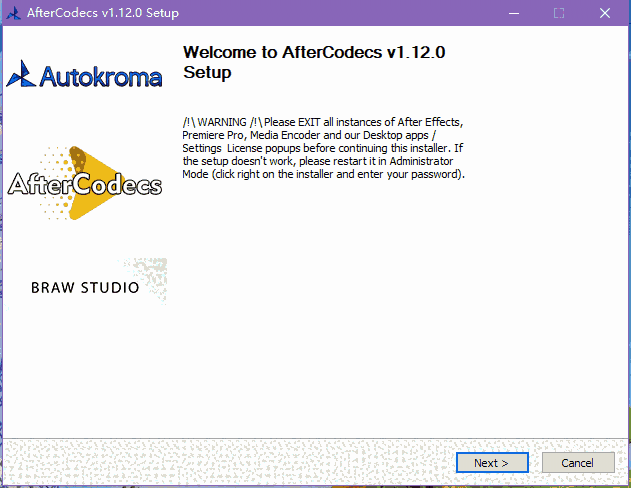Click the installer icon in title bar
This screenshot has height=488, width=631.
click(x=14, y=13)
